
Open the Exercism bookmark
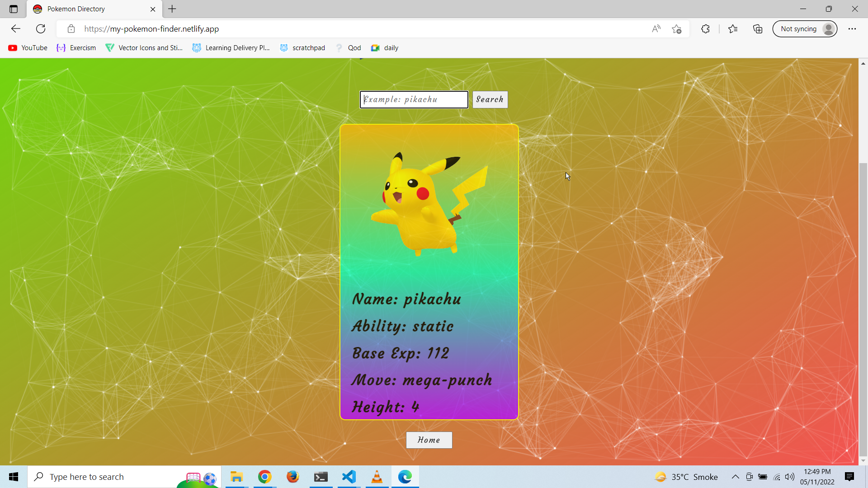click(x=76, y=48)
